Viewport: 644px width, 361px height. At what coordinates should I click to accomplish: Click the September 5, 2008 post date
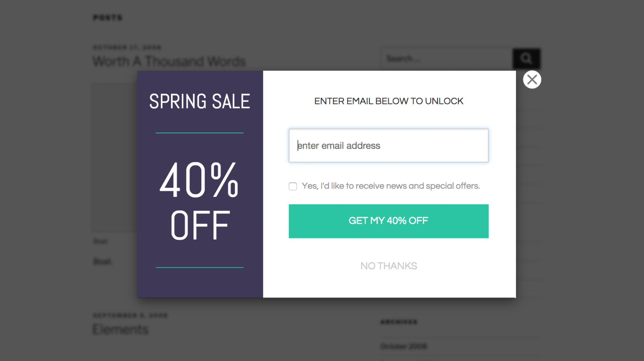tap(130, 315)
